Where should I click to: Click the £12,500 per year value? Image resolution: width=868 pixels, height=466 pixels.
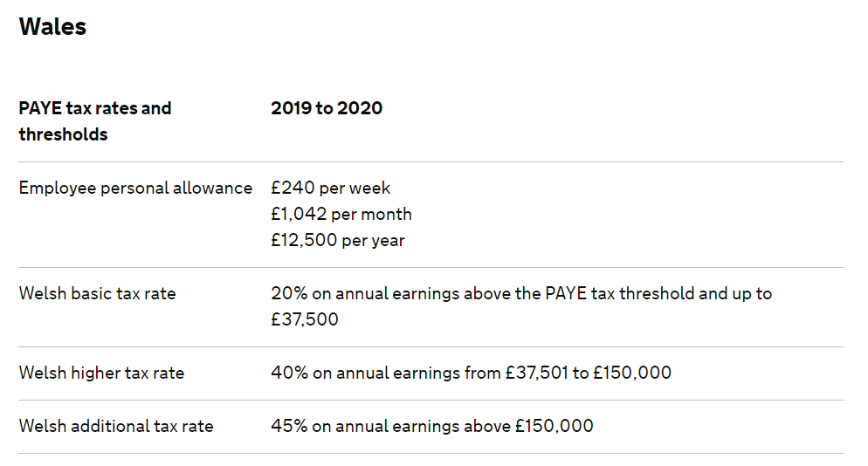pyautogui.click(x=338, y=240)
